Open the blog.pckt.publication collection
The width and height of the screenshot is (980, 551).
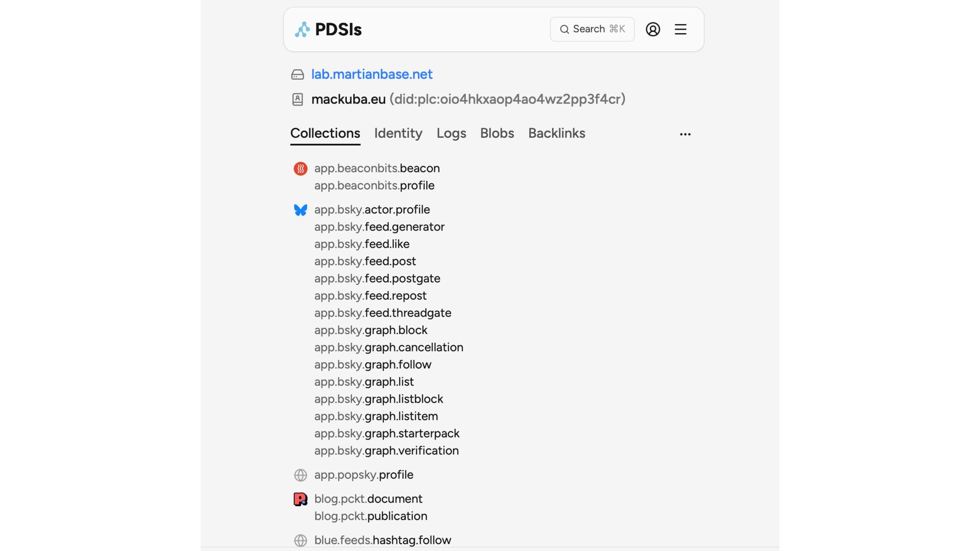tap(371, 516)
